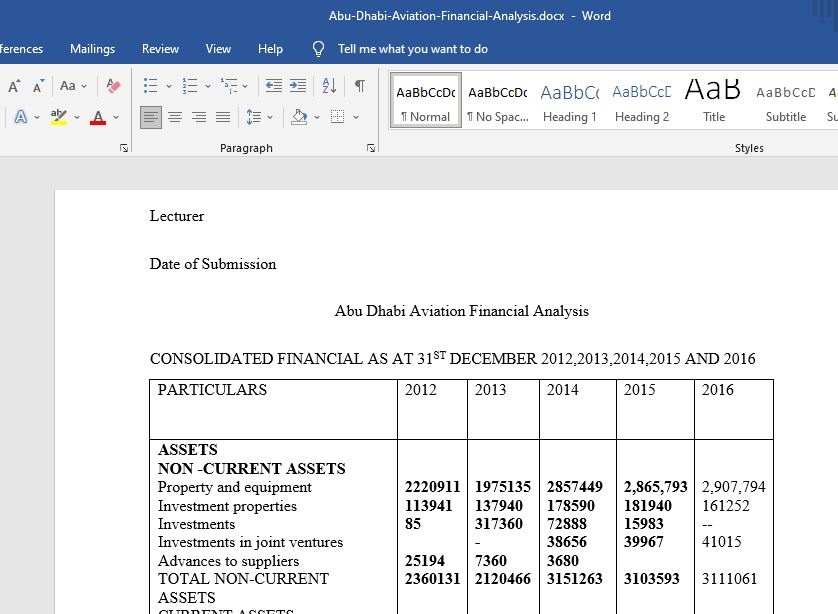The width and height of the screenshot is (838, 614).
Task: Apply yellow text highlight color
Action: coord(59,116)
